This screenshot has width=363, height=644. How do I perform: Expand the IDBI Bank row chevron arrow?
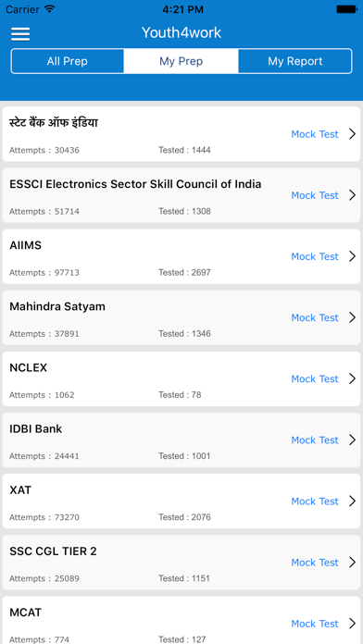pos(352,440)
